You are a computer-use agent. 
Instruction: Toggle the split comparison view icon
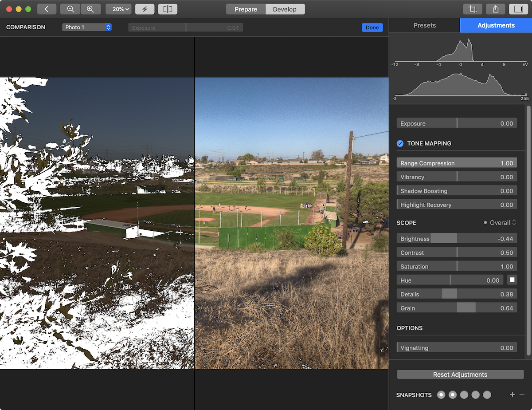168,9
